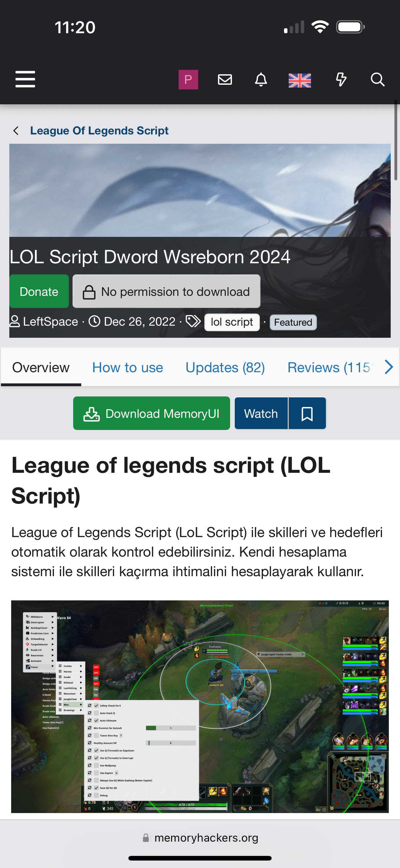The image size is (400, 868).
Task: Click Download MemoryUI button
Action: pos(152,414)
